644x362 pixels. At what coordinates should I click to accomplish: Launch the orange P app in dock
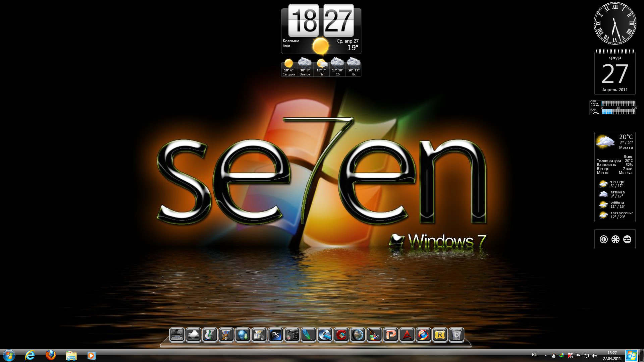(x=390, y=335)
